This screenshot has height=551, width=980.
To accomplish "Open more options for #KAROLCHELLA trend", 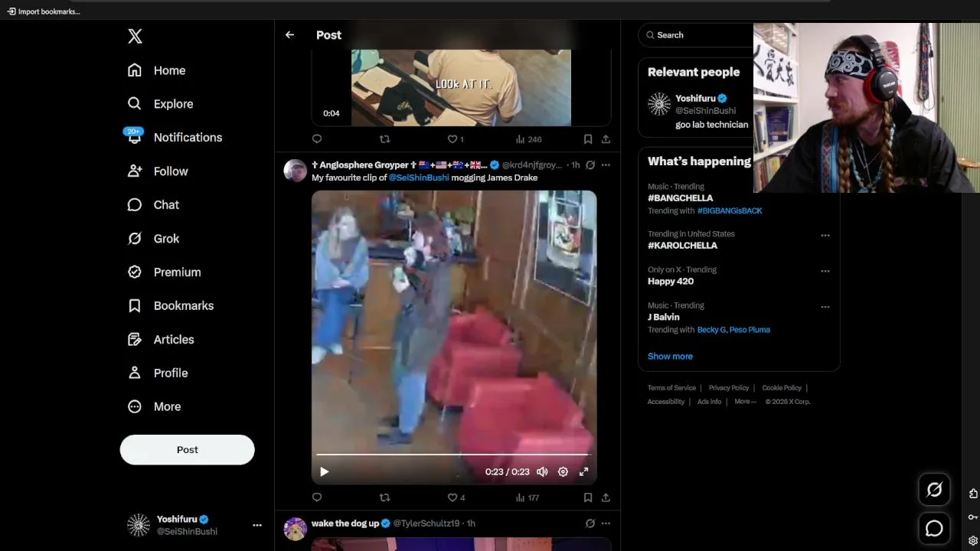I will [x=825, y=235].
